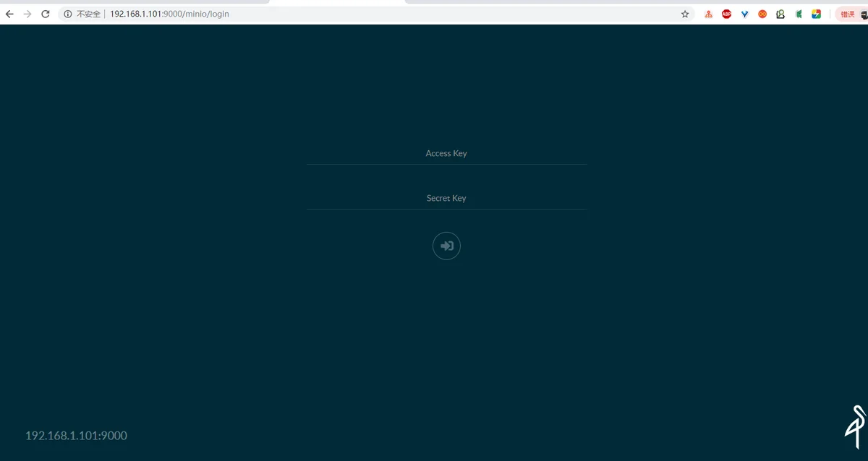
Task: Click the browser forward arrow
Action: click(x=27, y=14)
